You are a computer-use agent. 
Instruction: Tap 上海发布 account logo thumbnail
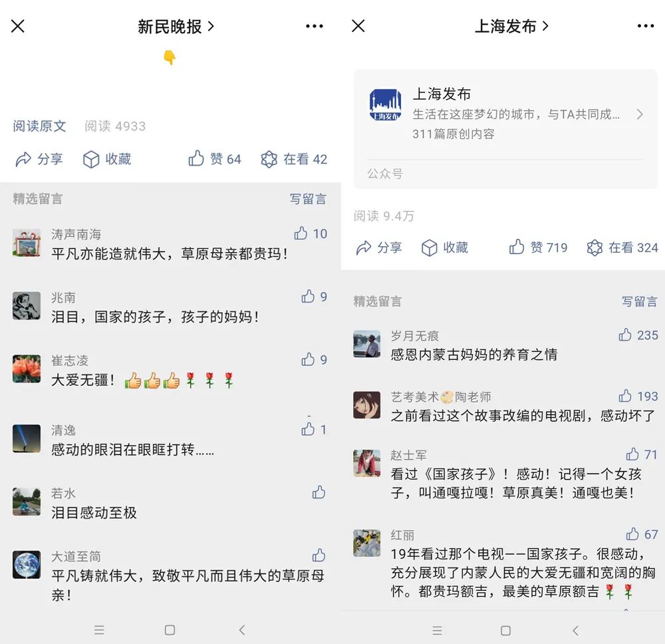click(x=385, y=105)
